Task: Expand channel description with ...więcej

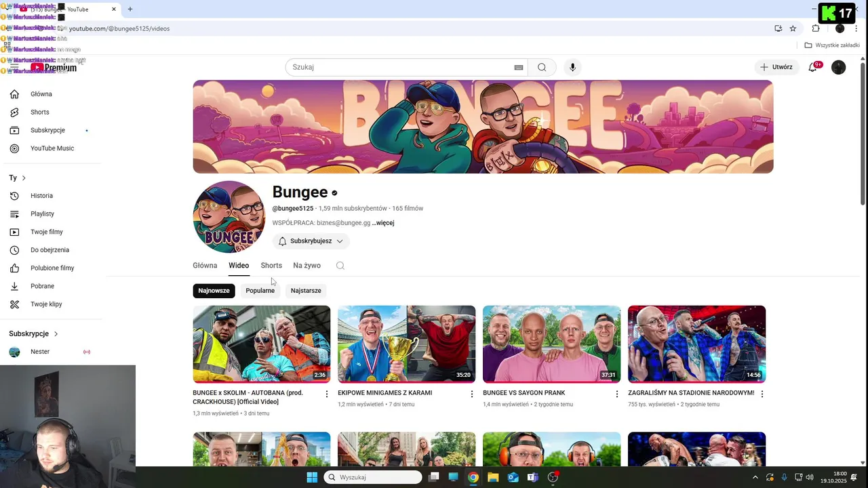Action: [x=383, y=223]
